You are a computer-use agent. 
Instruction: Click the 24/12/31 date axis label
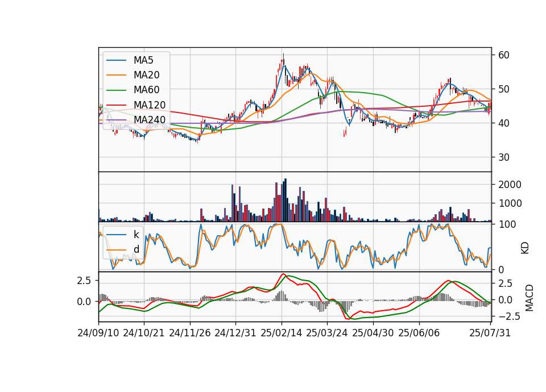point(235,333)
